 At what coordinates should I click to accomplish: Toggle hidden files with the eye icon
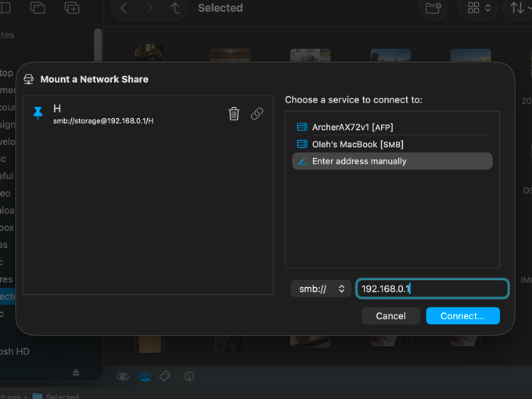click(x=123, y=376)
